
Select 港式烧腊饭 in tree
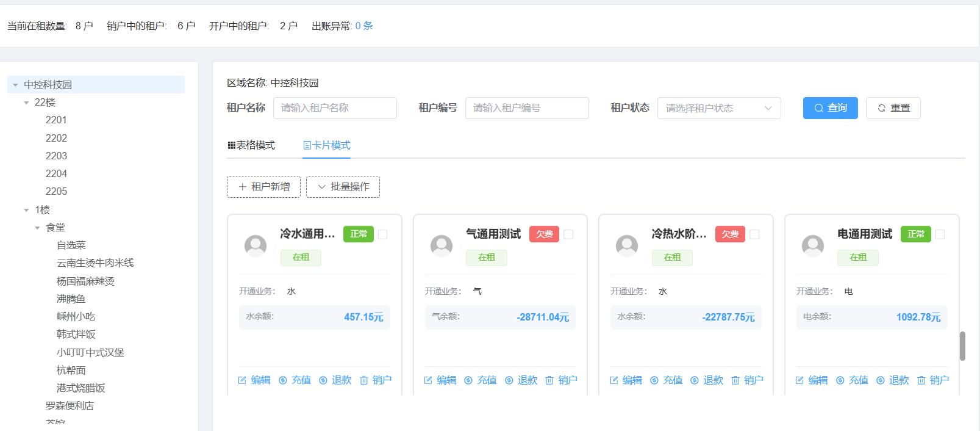point(81,388)
